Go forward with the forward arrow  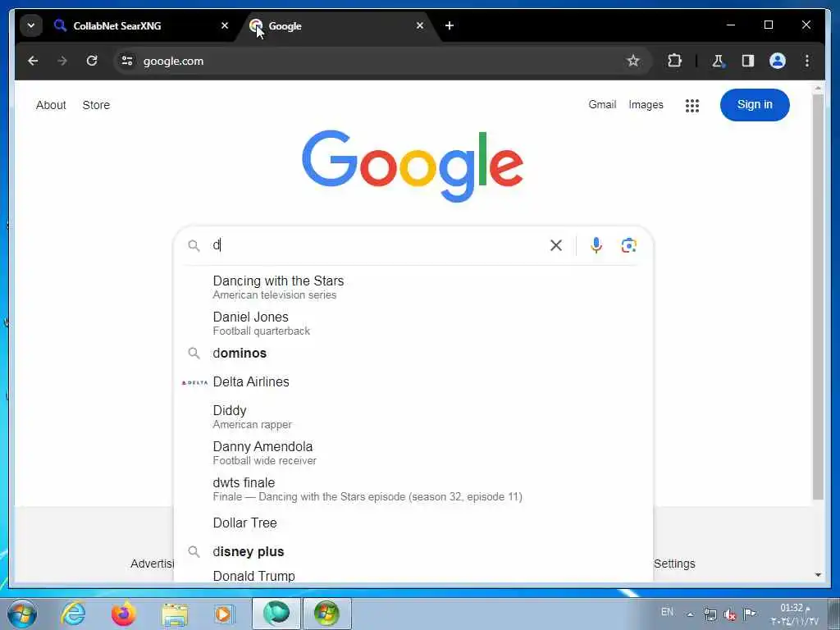(62, 61)
